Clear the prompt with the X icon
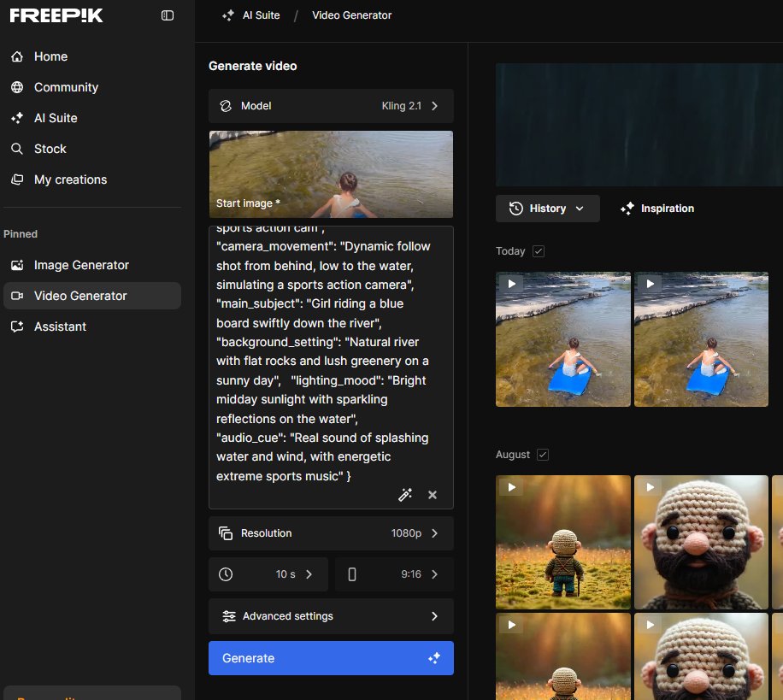This screenshot has width=783, height=700. [433, 495]
